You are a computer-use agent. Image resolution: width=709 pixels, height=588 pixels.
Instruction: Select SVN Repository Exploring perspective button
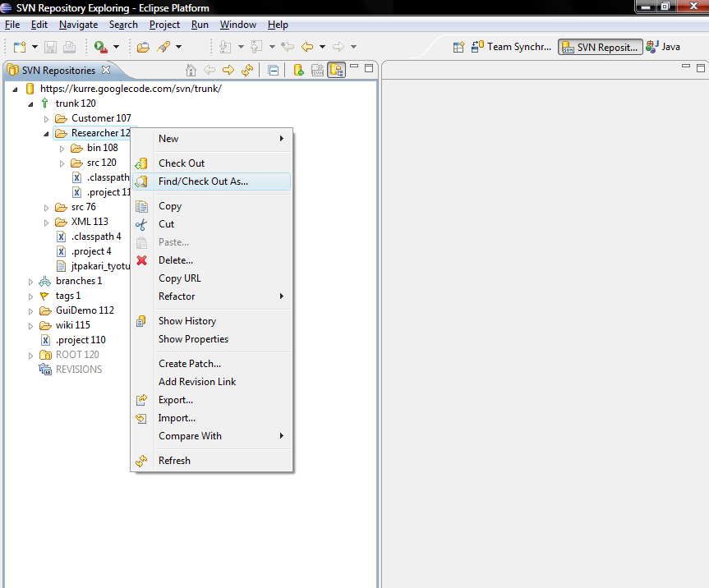coord(600,47)
